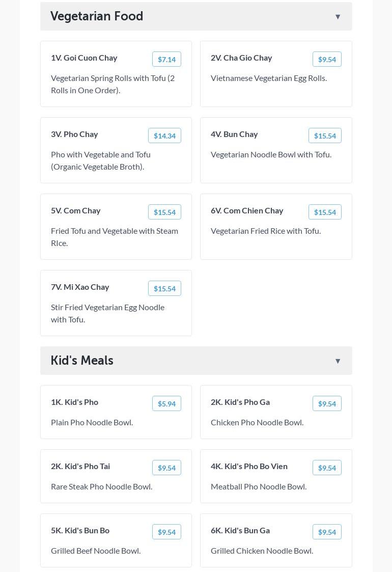
Task: Open the 5K. Kid's Bun Bo card
Action: [116, 540]
